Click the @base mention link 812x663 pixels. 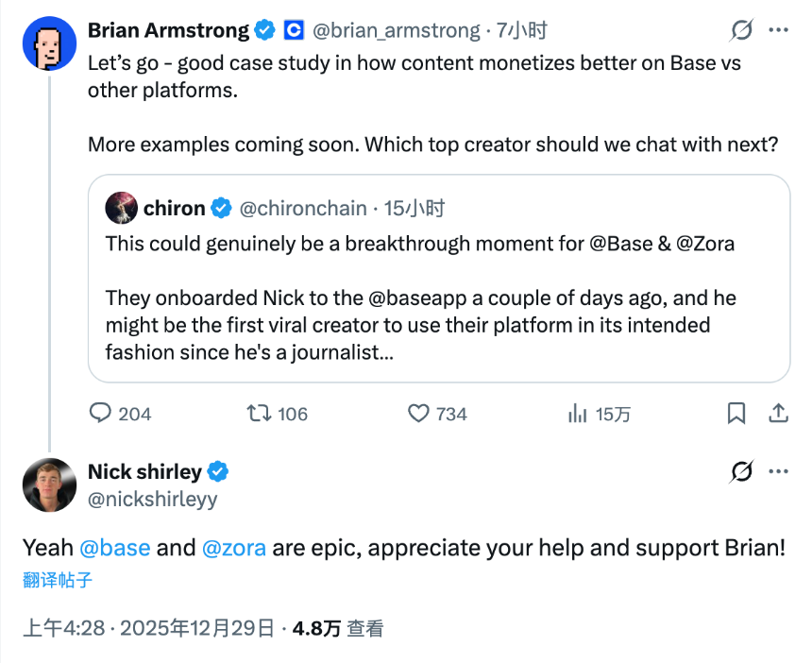click(x=114, y=548)
